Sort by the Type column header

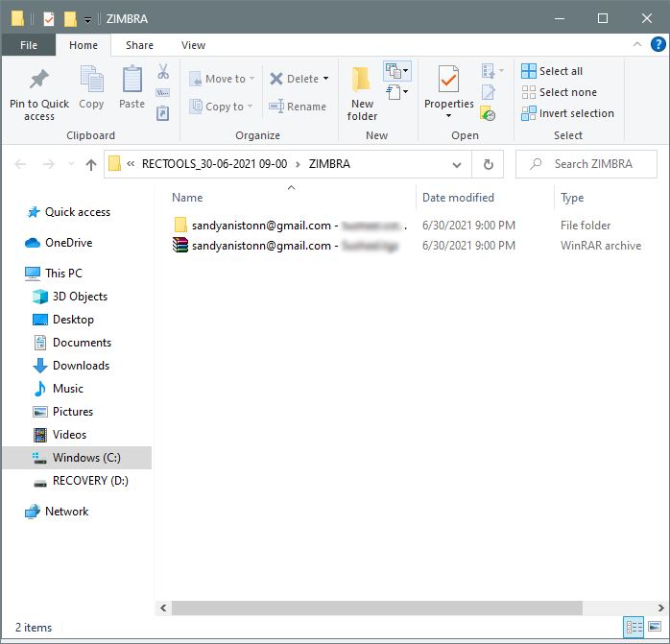572,198
